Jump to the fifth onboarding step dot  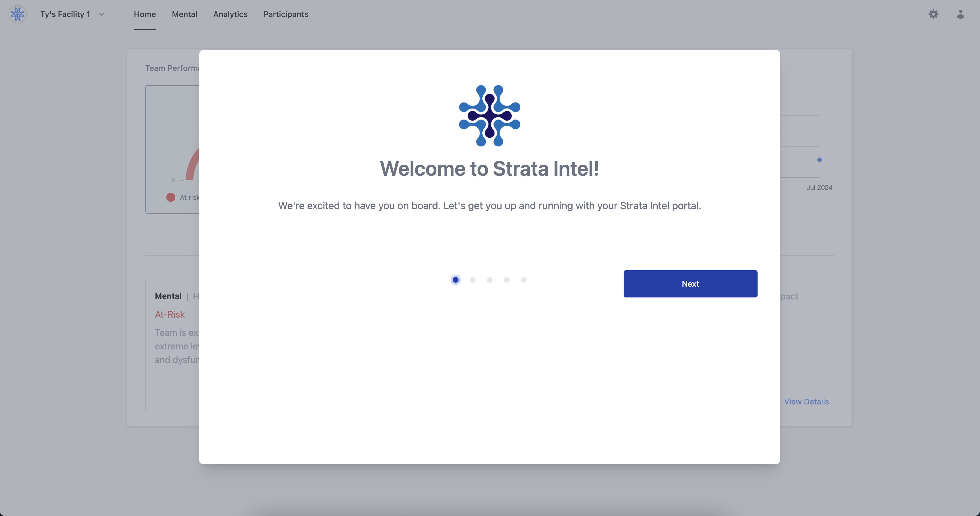tap(523, 280)
